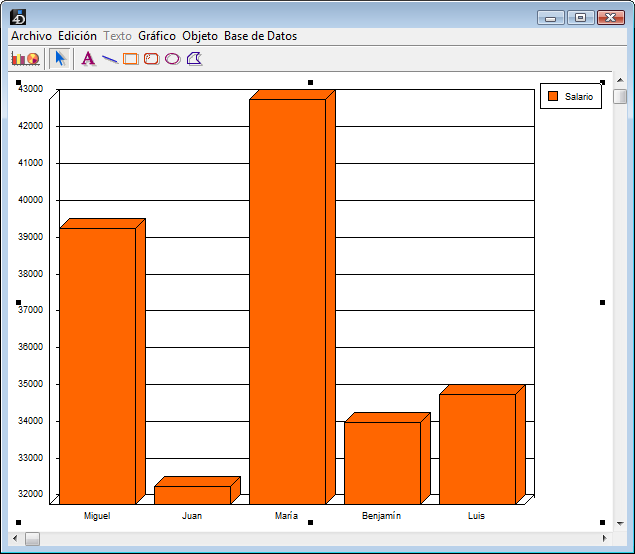Choose the oval drawing tool
Viewport: 635px width, 554px height.
172,59
